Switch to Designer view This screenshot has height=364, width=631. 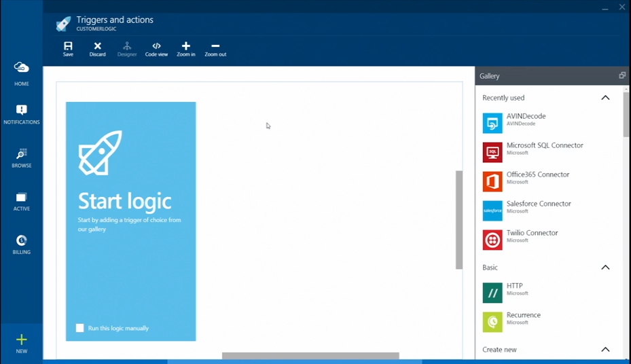pos(127,49)
